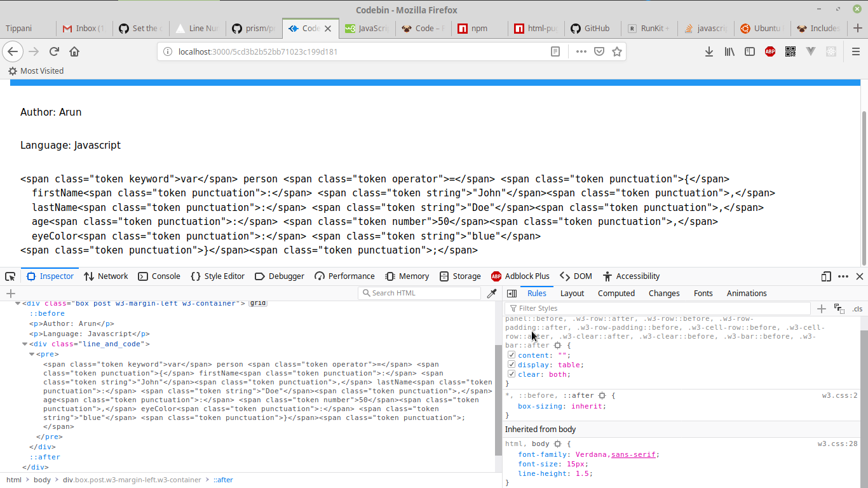Image resolution: width=868 pixels, height=488 pixels.
Task: Switch to the Network tool
Action: tap(105, 276)
